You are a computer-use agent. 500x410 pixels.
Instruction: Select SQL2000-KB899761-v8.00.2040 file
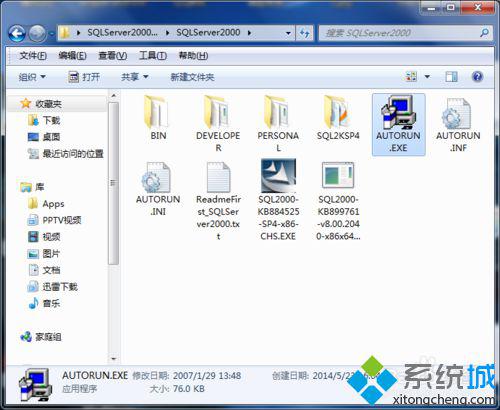point(338,201)
